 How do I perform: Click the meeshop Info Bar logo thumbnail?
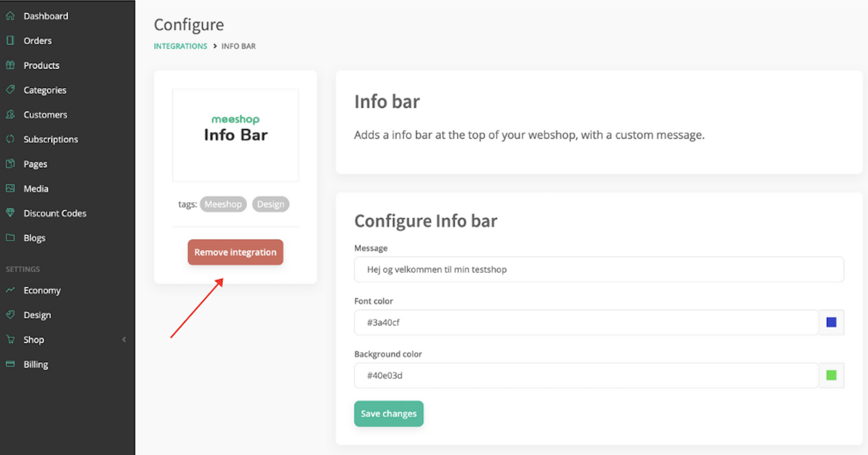[235, 135]
